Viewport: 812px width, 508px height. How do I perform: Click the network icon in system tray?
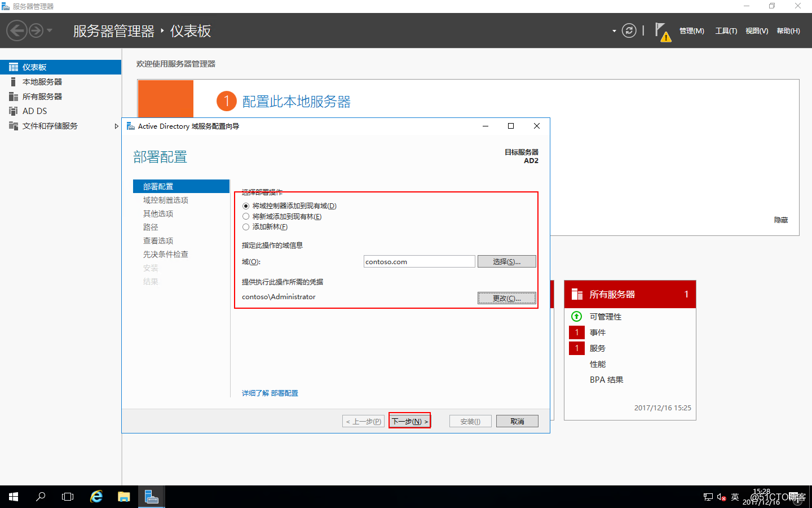click(708, 497)
